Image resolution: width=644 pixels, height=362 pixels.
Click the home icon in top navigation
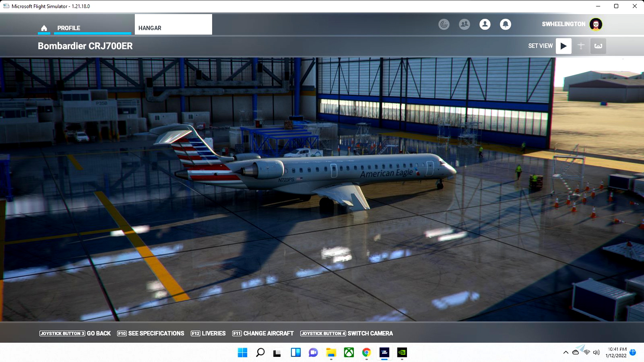coord(44,28)
